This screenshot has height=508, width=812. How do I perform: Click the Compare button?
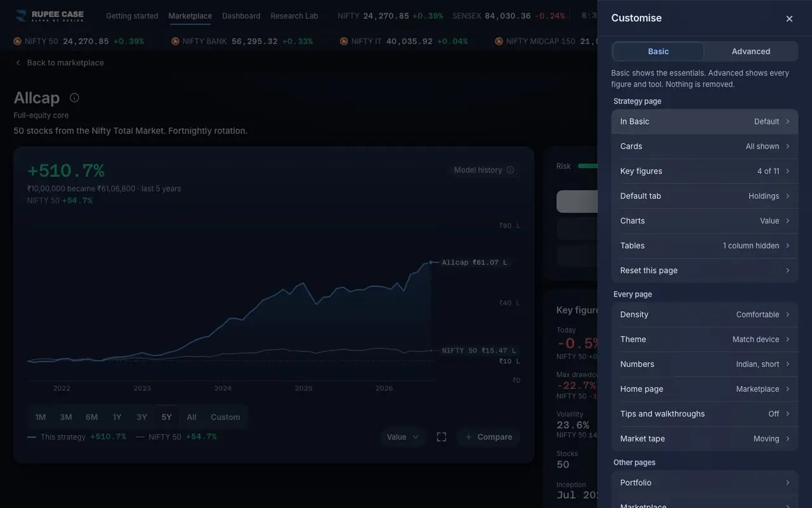488,437
